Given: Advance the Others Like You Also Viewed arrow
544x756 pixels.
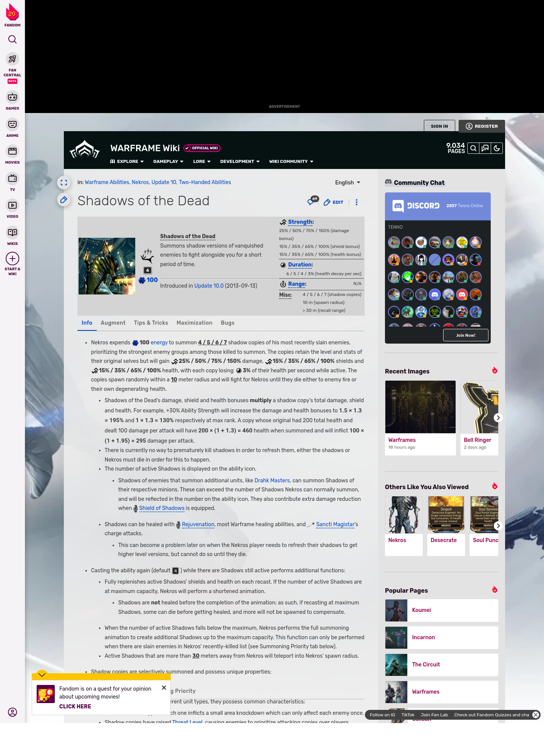Looking at the screenshot, I should tap(498, 526).
